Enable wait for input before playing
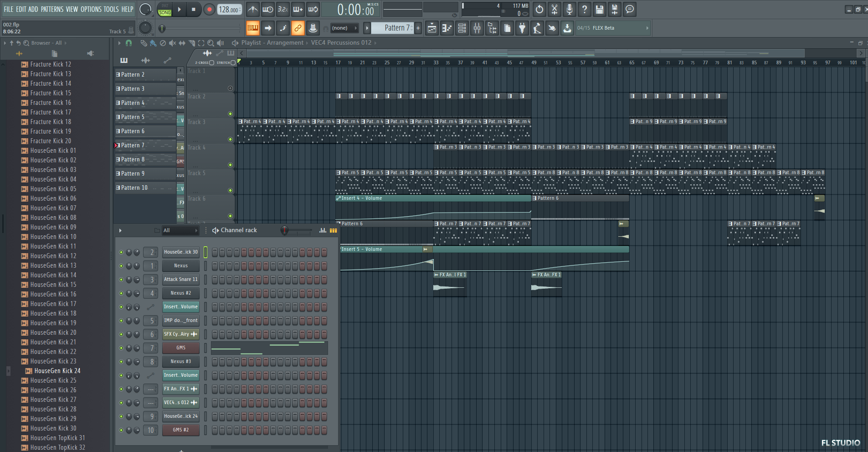868x452 pixels. [268, 9]
